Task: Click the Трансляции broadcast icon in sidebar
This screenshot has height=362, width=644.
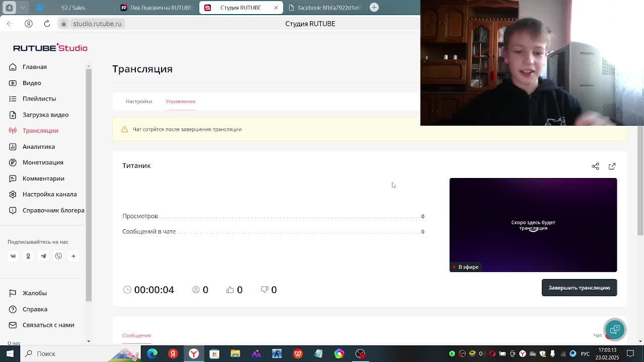Action: click(x=13, y=131)
